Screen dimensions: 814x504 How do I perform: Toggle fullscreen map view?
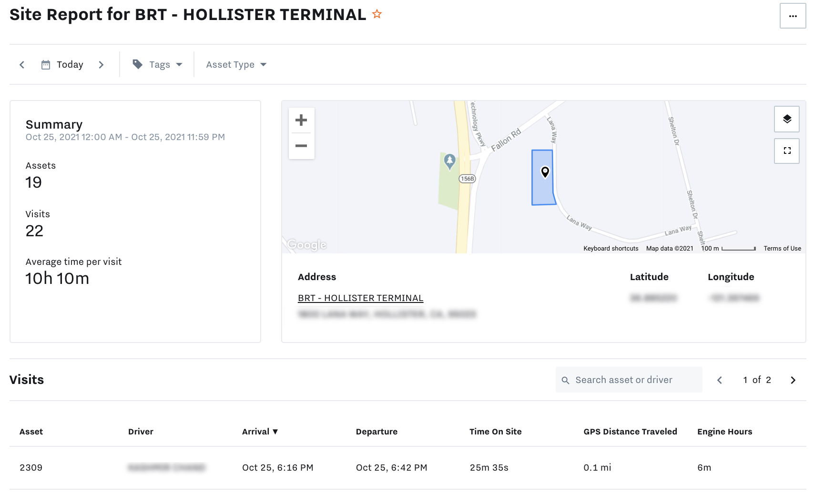787,151
